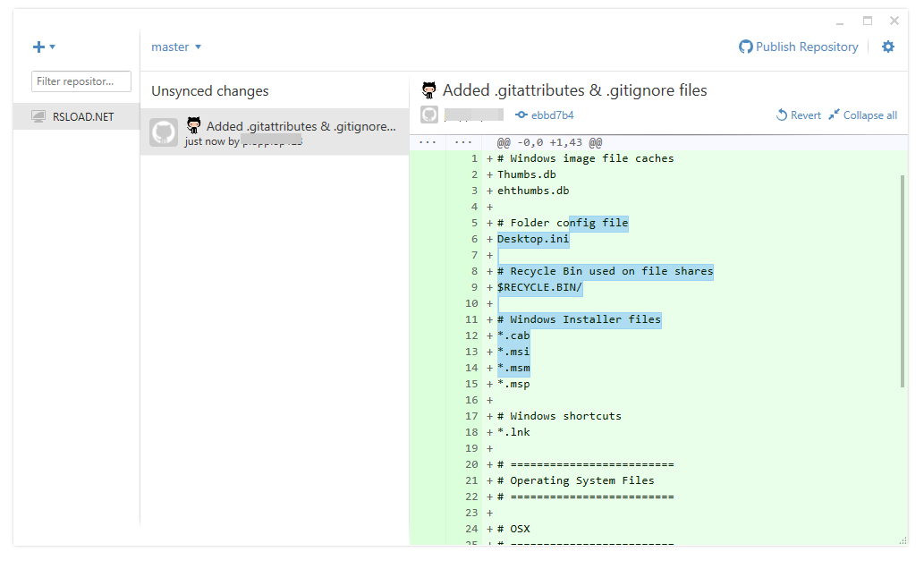
Task: Click the left ellipsis to expand diff context
Action: (427, 141)
